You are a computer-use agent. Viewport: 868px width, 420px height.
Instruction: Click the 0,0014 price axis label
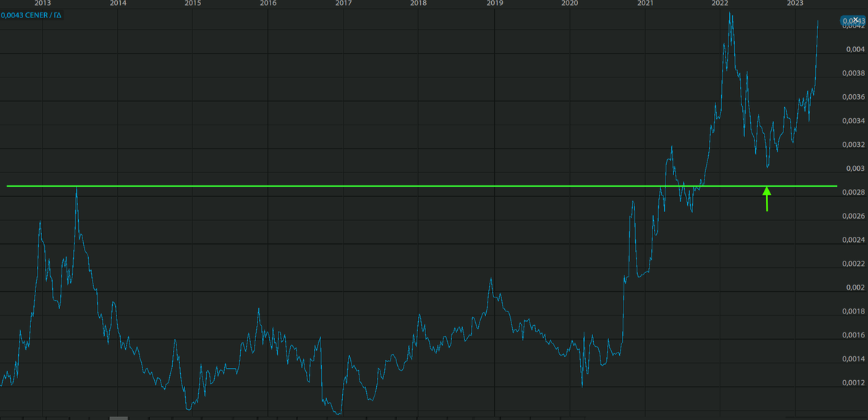(x=855, y=358)
